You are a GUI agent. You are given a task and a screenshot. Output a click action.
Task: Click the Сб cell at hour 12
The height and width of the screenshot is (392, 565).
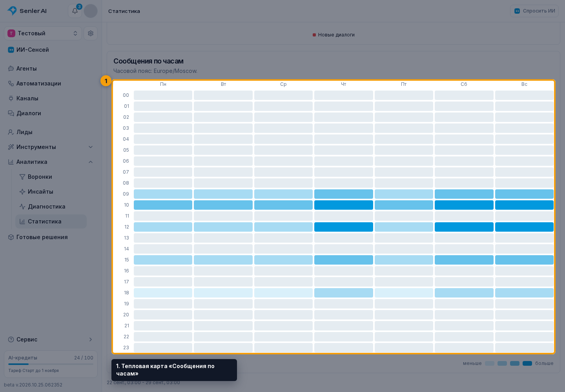[464, 227]
